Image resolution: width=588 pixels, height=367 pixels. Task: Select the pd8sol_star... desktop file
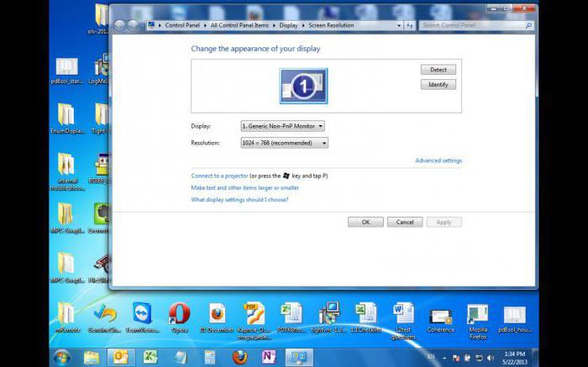coord(66,71)
